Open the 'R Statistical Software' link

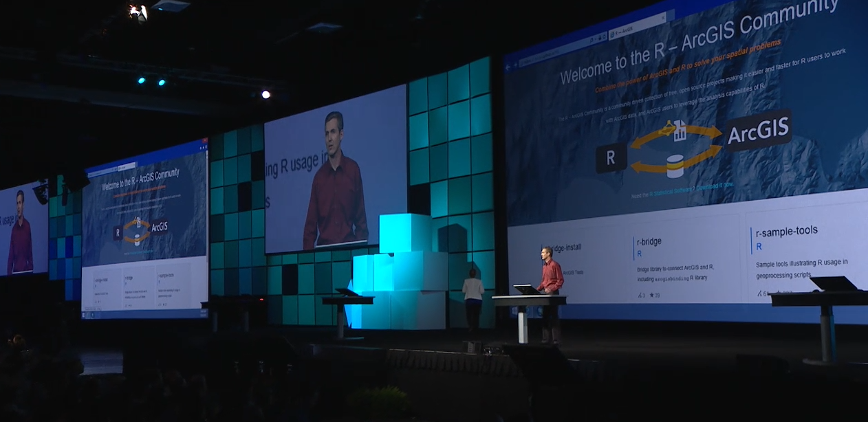[x=670, y=190]
